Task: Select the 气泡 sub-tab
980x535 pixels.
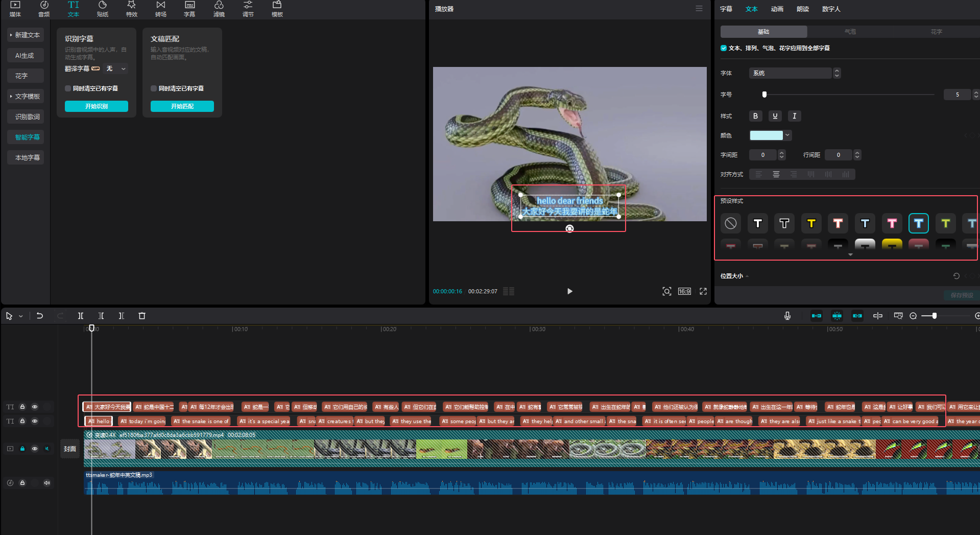Action: 850,32
